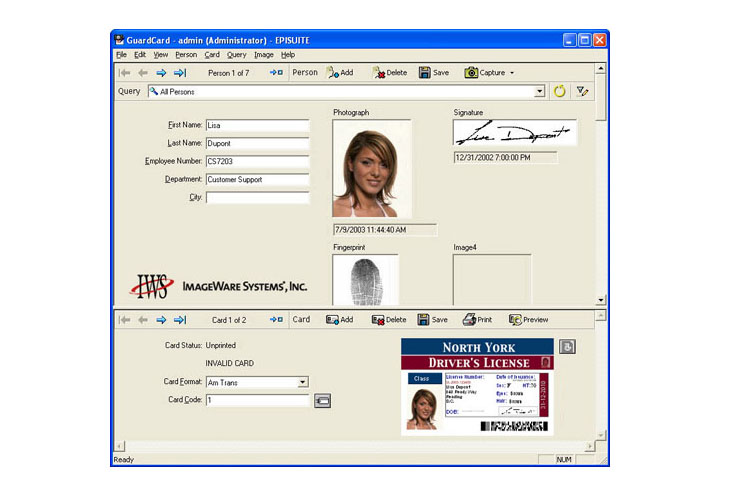Select the person photograph image

click(x=372, y=168)
